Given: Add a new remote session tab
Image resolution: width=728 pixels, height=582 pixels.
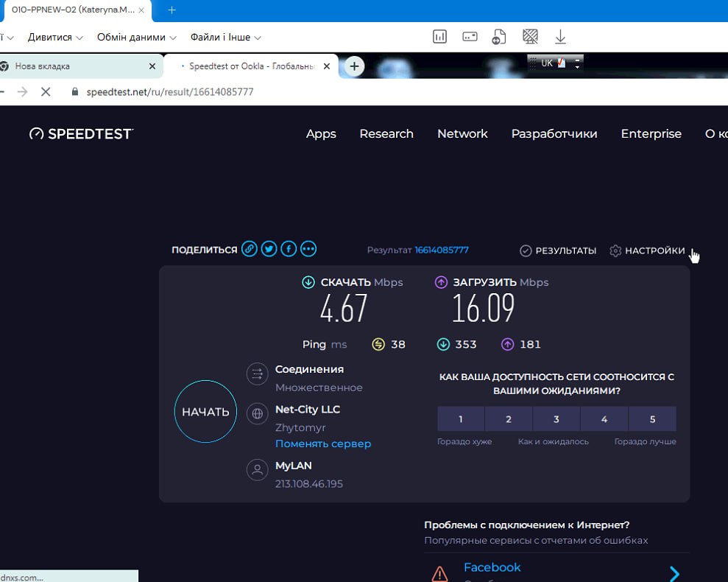Looking at the screenshot, I should 172,10.
